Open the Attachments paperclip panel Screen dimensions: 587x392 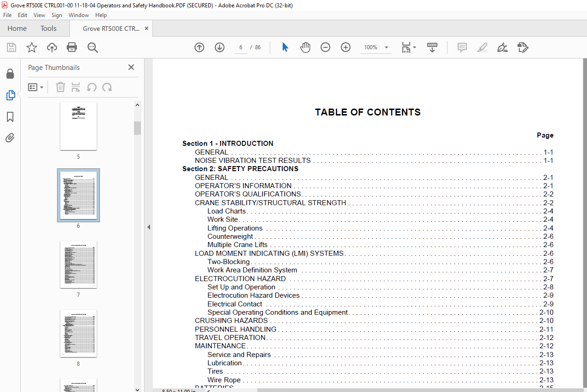[x=10, y=138]
